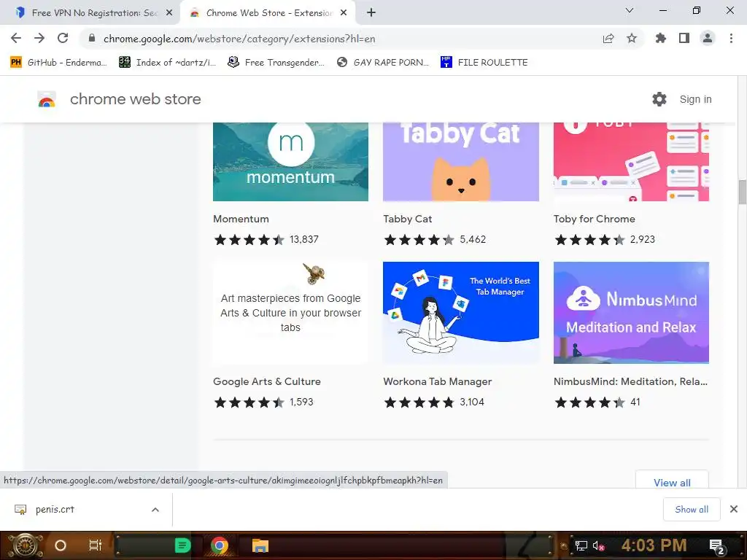The image size is (747, 560).
Task: Bookmark this page with the star
Action: point(632,38)
